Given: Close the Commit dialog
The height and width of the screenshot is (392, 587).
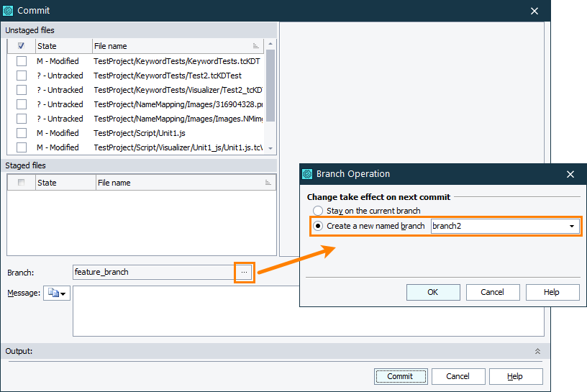Looking at the screenshot, I should coord(534,12).
